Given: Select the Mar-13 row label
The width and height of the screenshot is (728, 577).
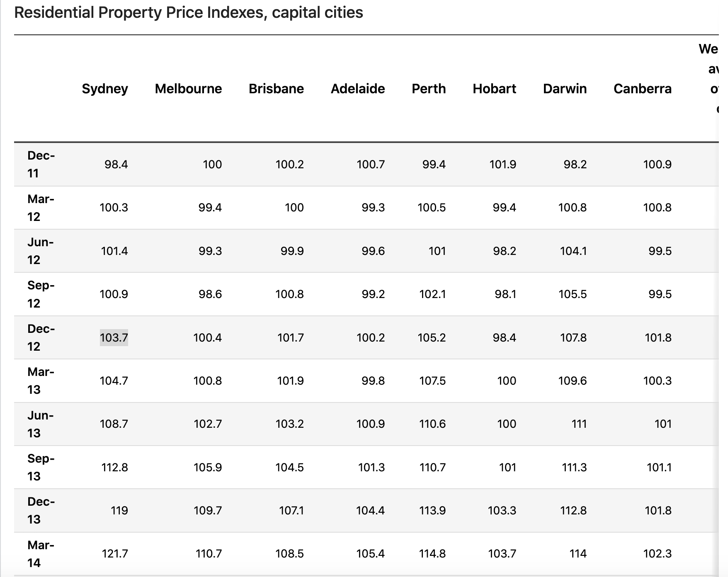Looking at the screenshot, I should click(x=41, y=381).
